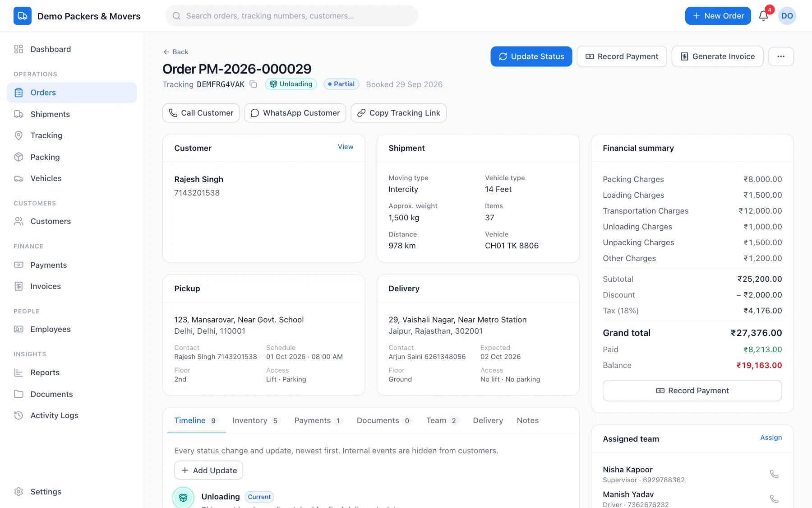Screen dimensions: 812x508
Task: Select the Timeline tab
Action: [x=196, y=420]
